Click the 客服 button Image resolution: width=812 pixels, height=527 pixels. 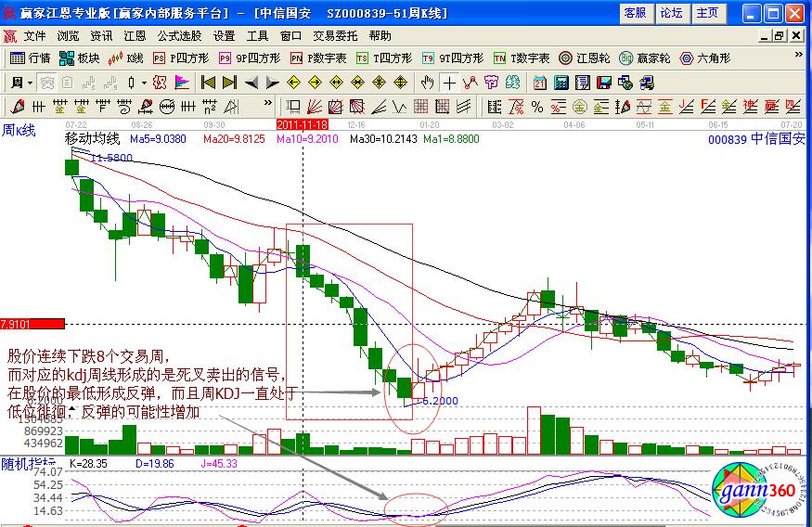635,13
